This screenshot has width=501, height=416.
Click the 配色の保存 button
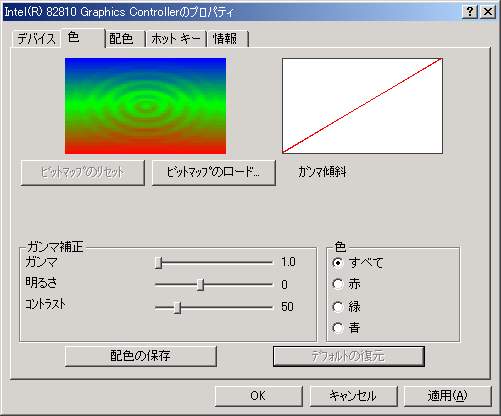pyautogui.click(x=141, y=356)
